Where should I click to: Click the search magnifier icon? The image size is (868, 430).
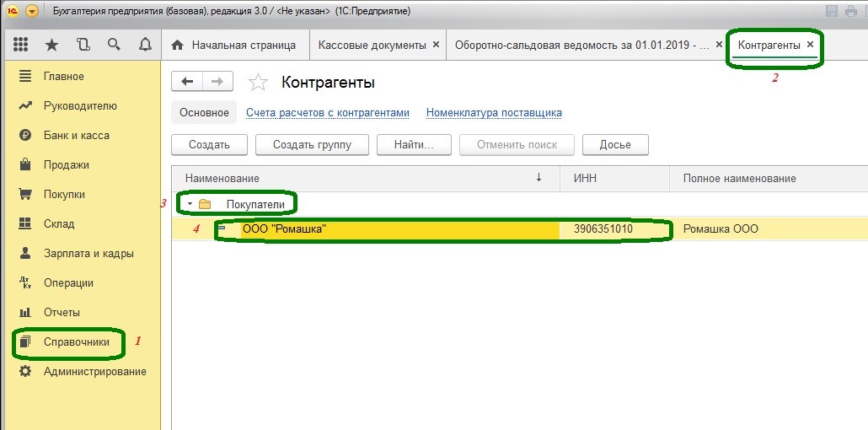(114, 45)
